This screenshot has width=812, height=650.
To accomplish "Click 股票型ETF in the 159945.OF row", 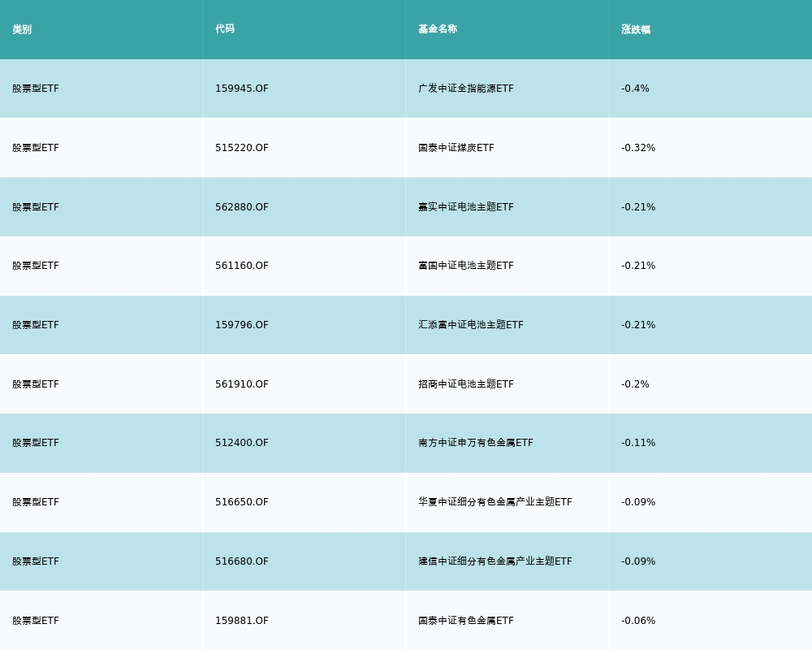I will point(36,89).
